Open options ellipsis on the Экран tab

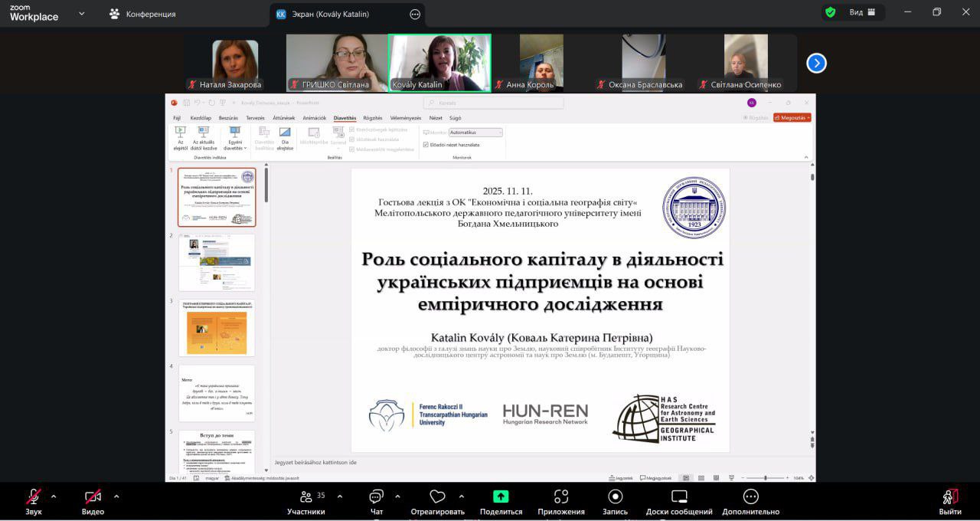click(x=415, y=14)
